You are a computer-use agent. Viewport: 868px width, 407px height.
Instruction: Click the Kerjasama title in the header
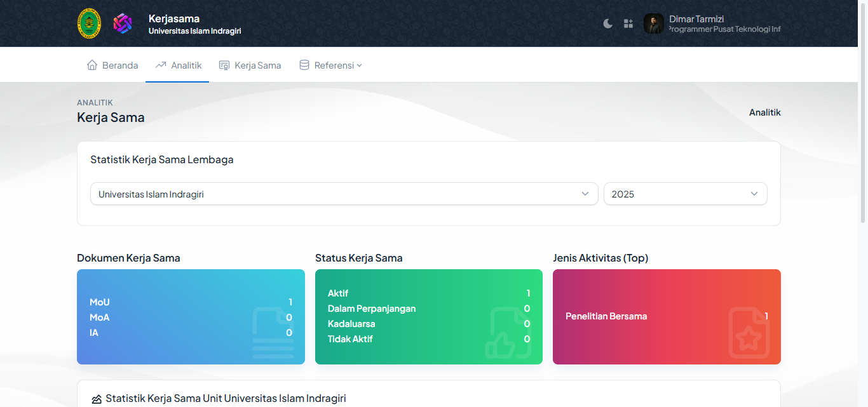coord(174,18)
